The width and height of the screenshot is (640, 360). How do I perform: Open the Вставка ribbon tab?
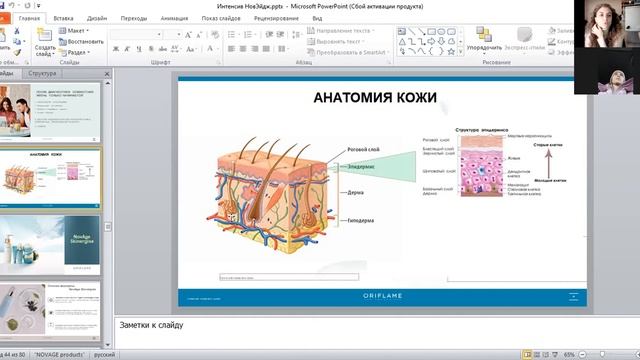click(63, 18)
